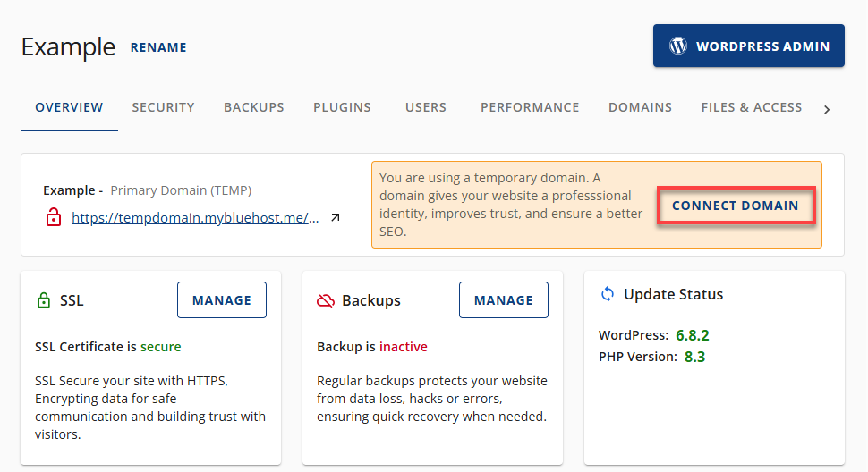The image size is (868, 472).
Task: Select the Overview tab
Action: click(69, 107)
